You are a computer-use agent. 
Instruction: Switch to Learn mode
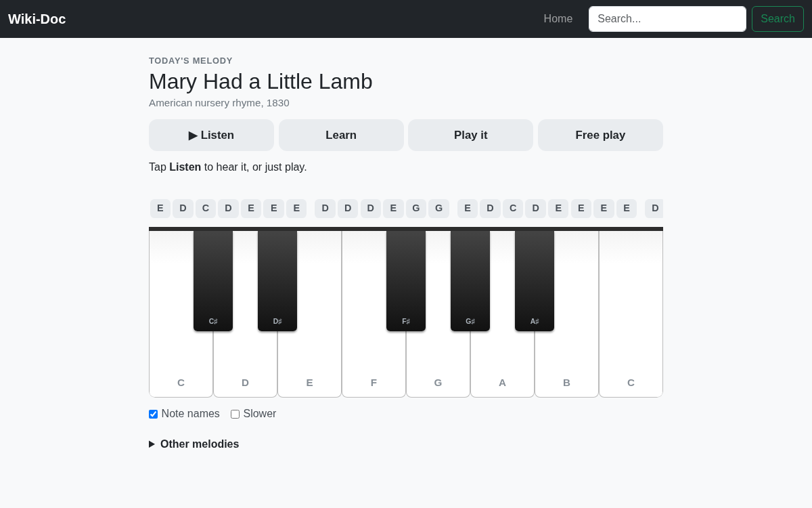tap(341, 135)
